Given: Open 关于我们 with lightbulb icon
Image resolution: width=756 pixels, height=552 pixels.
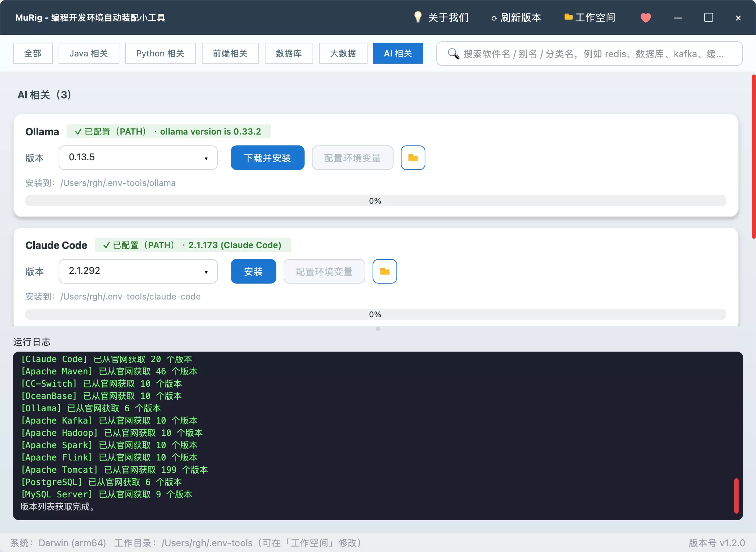Looking at the screenshot, I should point(441,17).
